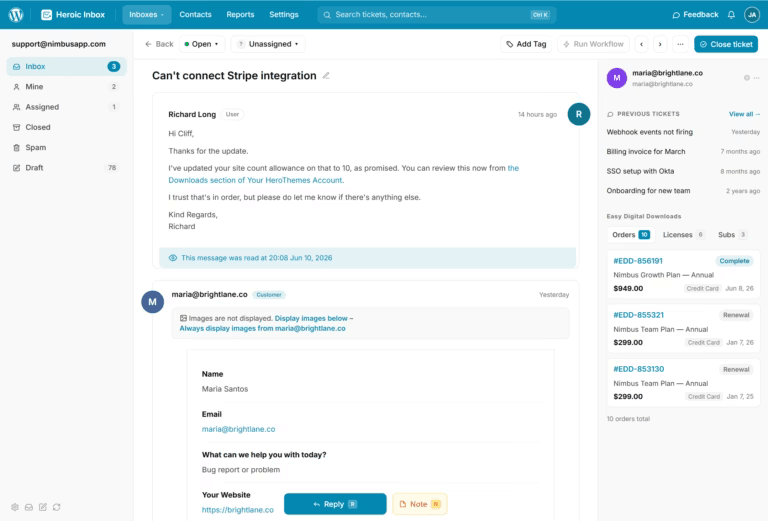
Task: Open contact options ellipsis beside maria@brightlane.co
Action: 757,78
